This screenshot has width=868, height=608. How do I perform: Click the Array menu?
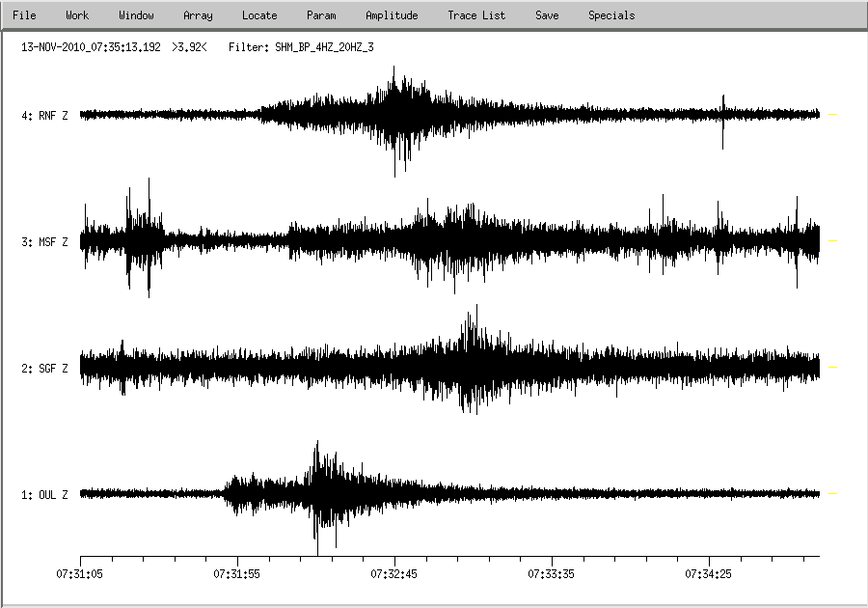click(198, 15)
